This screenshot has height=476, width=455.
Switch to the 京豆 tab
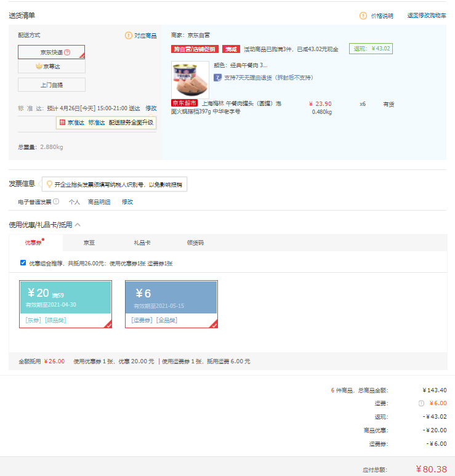89,243
